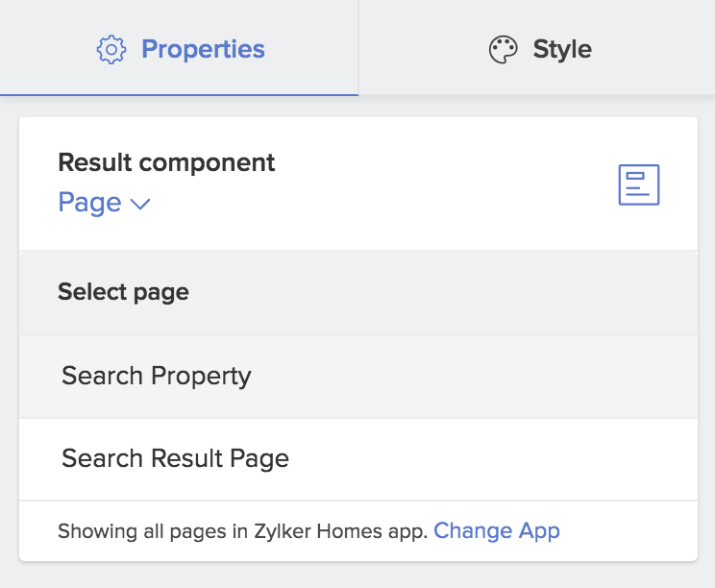Open the Properties tab by its label
The width and height of the screenshot is (715, 588).
pyautogui.click(x=203, y=49)
